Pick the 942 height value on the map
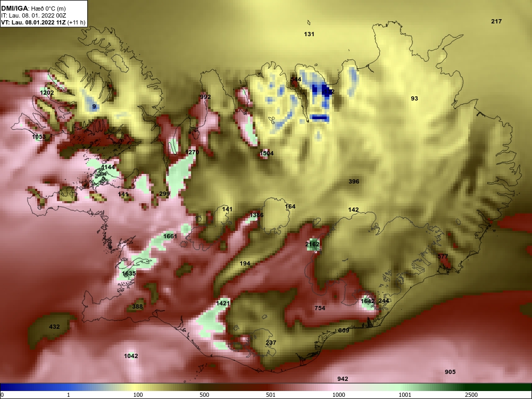Image resolution: width=532 pixels, height=399 pixels. click(343, 379)
